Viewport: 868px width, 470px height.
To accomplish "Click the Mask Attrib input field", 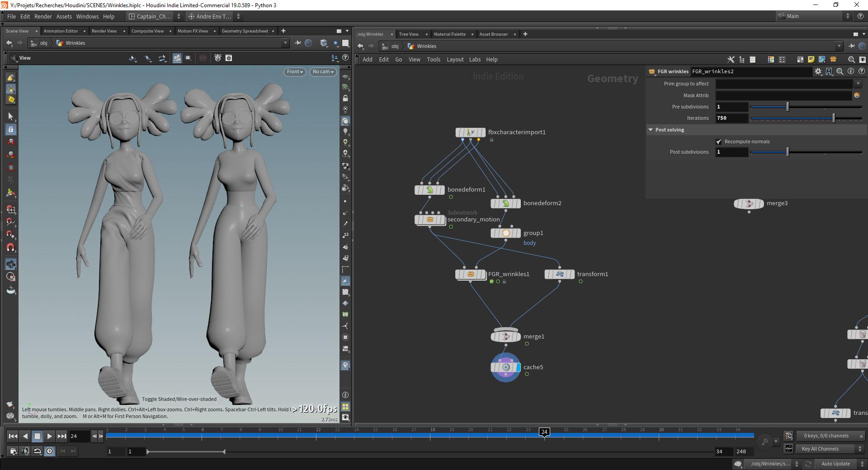I will pos(783,95).
